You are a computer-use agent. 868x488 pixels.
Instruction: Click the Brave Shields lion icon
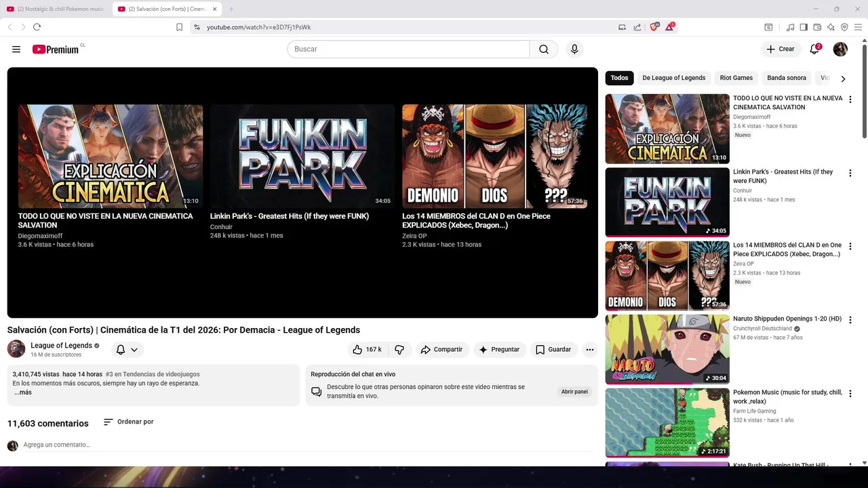coord(654,27)
